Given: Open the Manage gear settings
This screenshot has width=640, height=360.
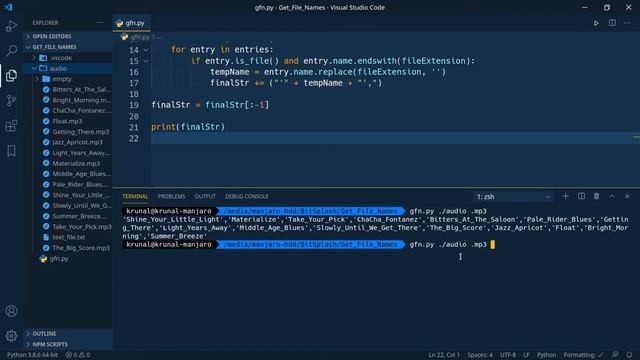Looking at the screenshot, I should click(11, 336).
